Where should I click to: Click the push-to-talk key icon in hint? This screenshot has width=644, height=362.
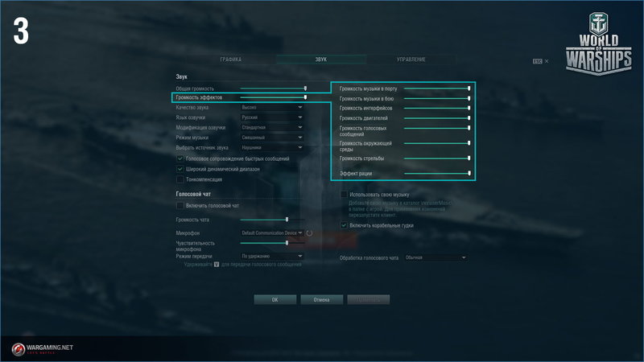[217, 265]
